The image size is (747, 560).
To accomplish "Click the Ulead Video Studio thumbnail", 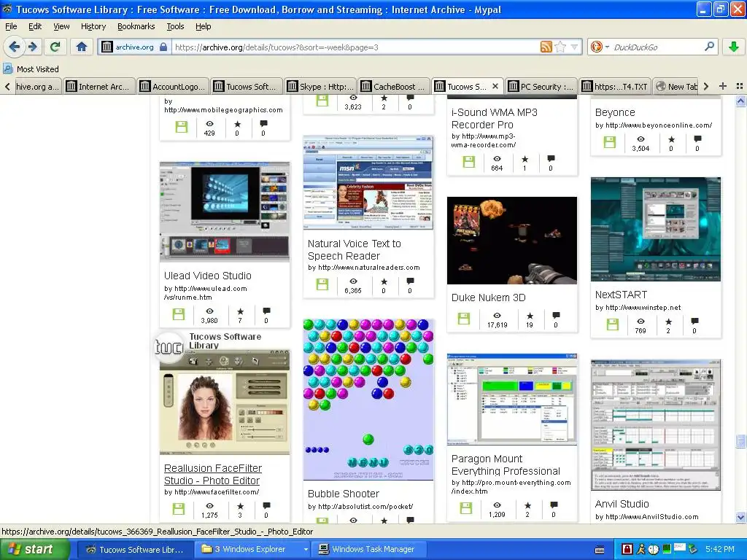I will pyautogui.click(x=225, y=212).
